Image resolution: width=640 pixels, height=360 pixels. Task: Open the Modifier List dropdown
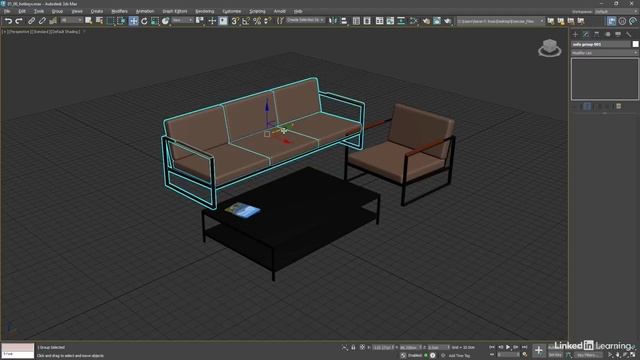604,53
